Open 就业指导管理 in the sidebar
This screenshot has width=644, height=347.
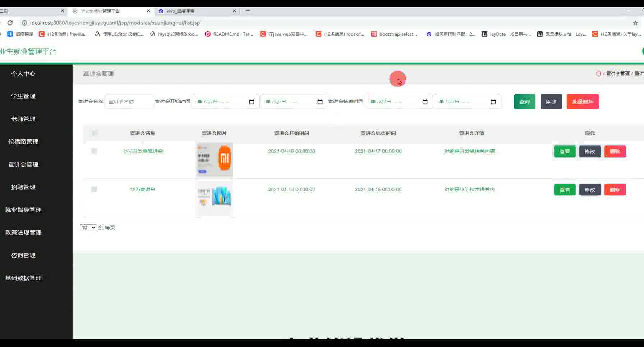tap(23, 210)
